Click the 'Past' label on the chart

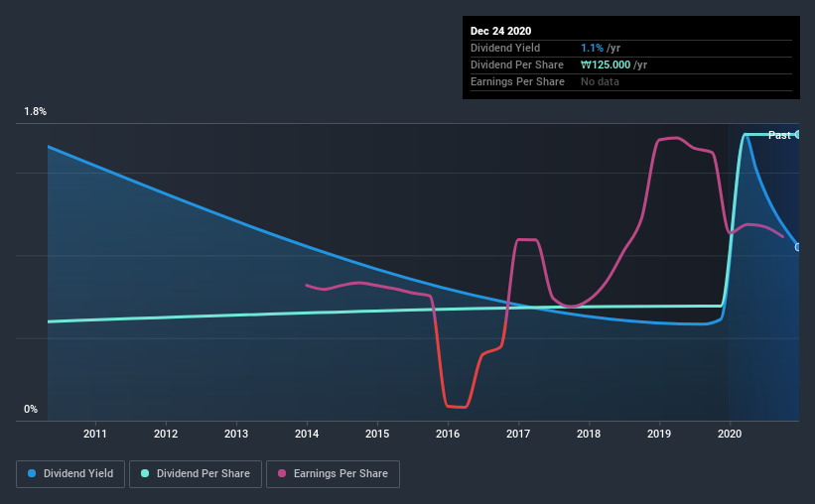pyautogui.click(x=779, y=135)
